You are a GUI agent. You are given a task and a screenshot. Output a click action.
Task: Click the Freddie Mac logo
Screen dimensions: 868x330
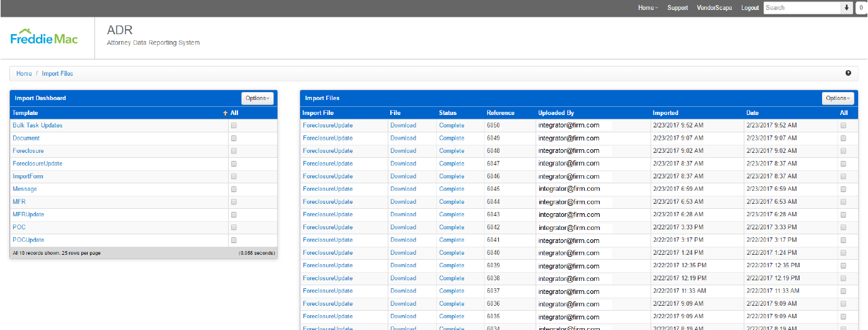click(44, 37)
